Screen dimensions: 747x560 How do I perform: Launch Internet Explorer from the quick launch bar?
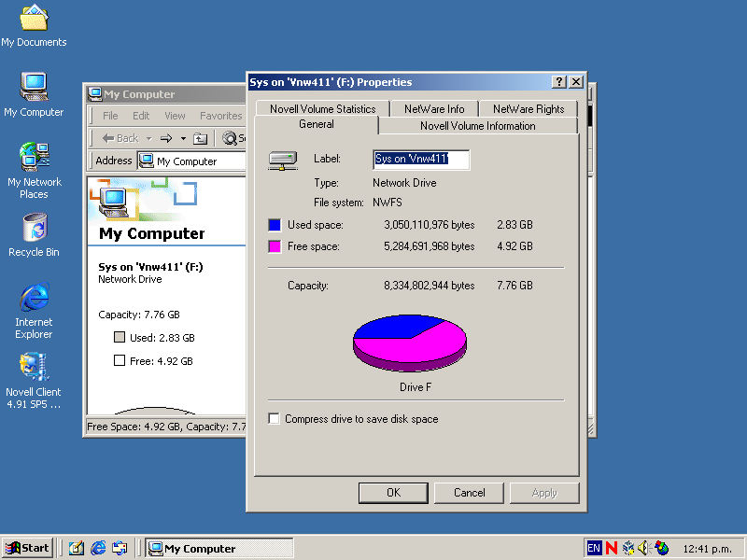pyautogui.click(x=98, y=548)
